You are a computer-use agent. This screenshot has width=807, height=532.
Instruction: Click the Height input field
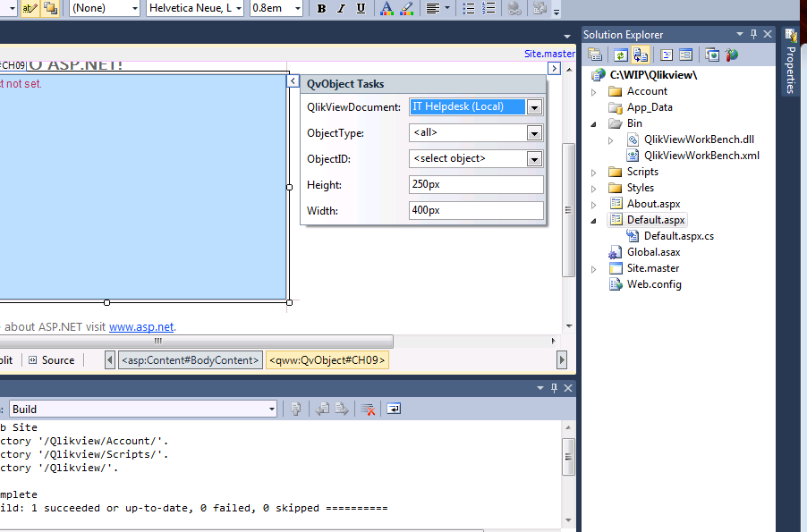476,184
